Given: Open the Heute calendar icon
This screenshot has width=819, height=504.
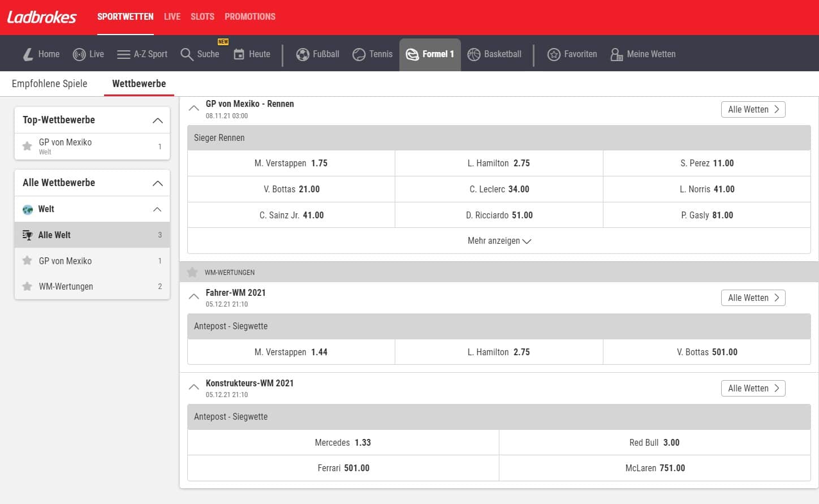Looking at the screenshot, I should [x=239, y=54].
